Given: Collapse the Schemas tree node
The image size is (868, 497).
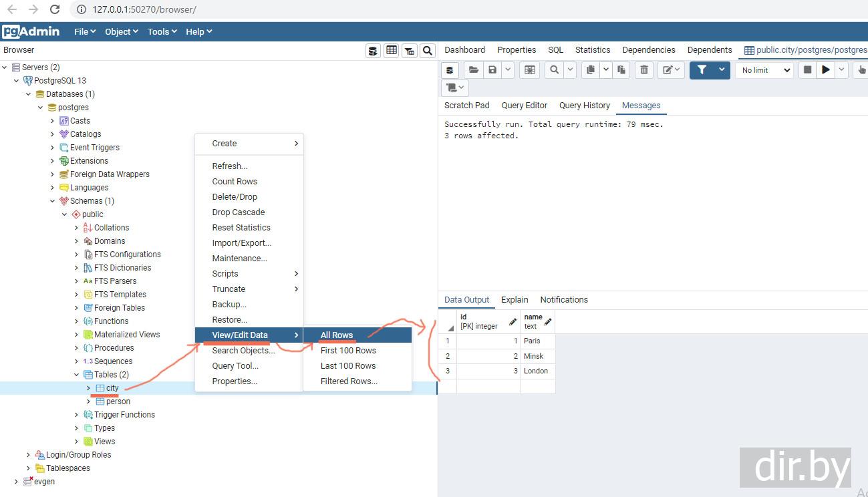Looking at the screenshot, I should (x=53, y=201).
